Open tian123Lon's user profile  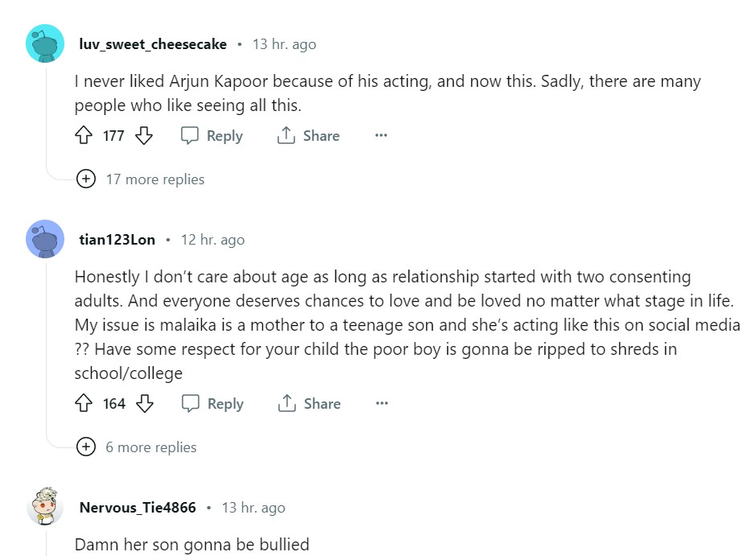click(117, 240)
